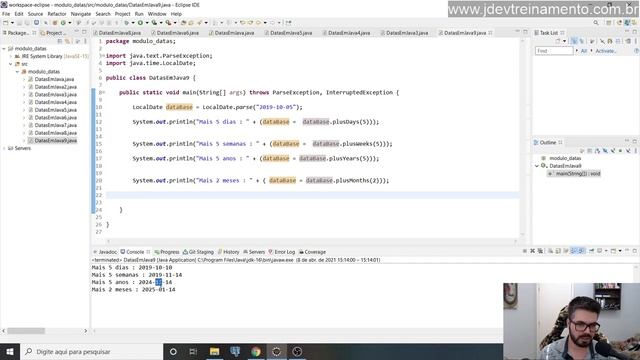Click the magnifier search icon at top right
The height and width of the screenshot is (360, 640).
pyautogui.click(x=596, y=22)
